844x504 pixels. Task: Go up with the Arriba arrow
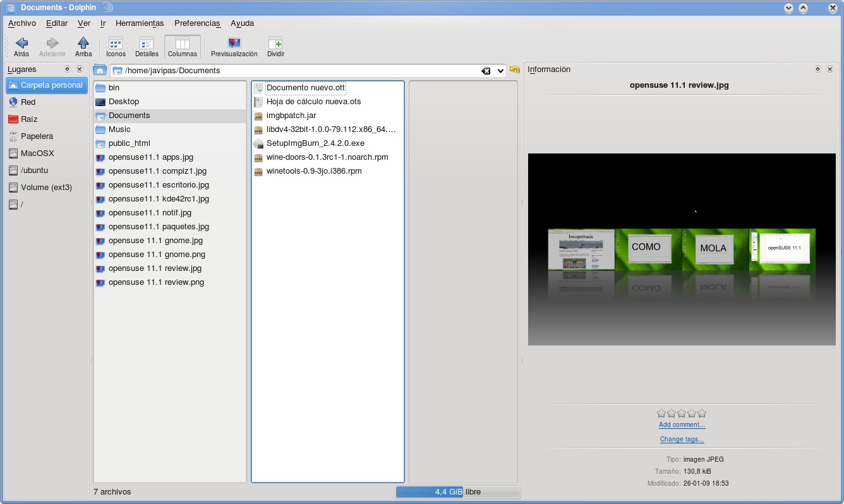83,47
